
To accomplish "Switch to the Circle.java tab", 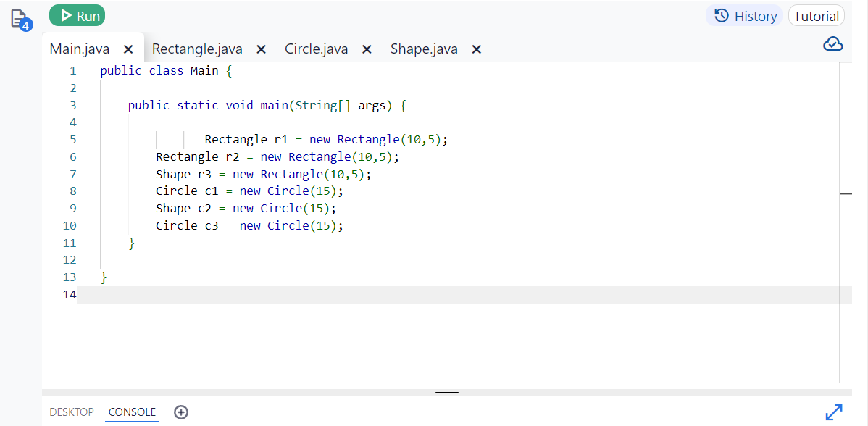I will click(316, 49).
